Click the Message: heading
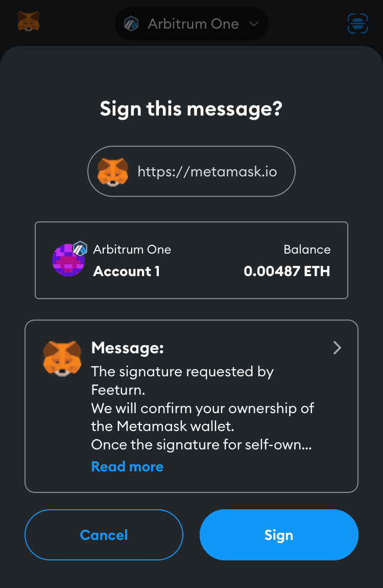This screenshot has width=383, height=588. 127,349
